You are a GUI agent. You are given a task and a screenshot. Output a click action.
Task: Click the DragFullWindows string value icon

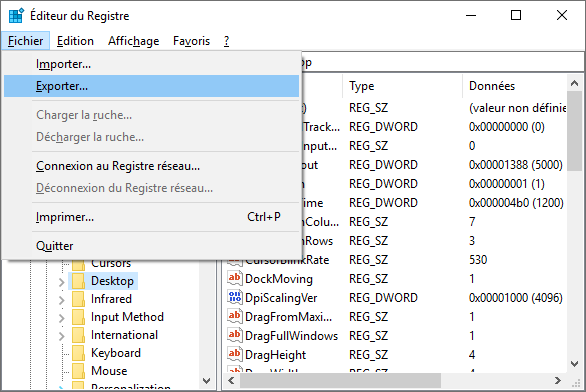click(x=235, y=335)
